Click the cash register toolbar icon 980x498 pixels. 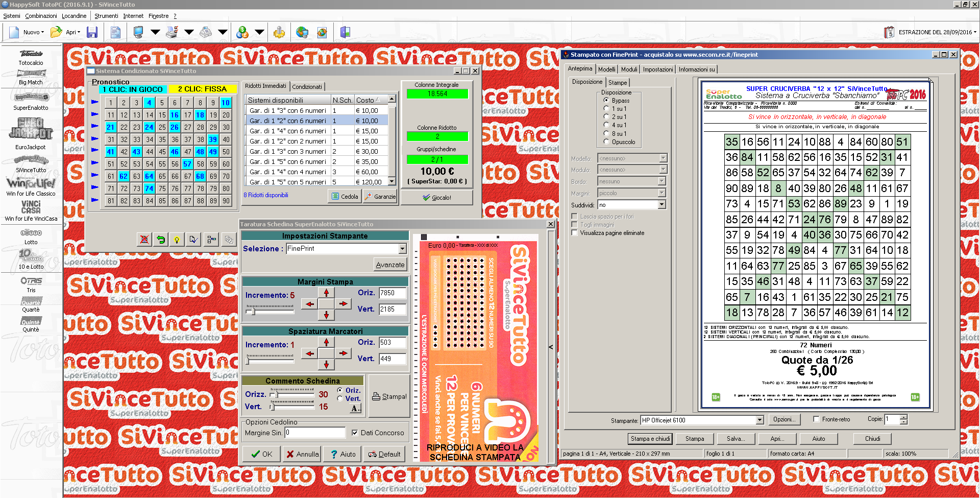coord(206,32)
